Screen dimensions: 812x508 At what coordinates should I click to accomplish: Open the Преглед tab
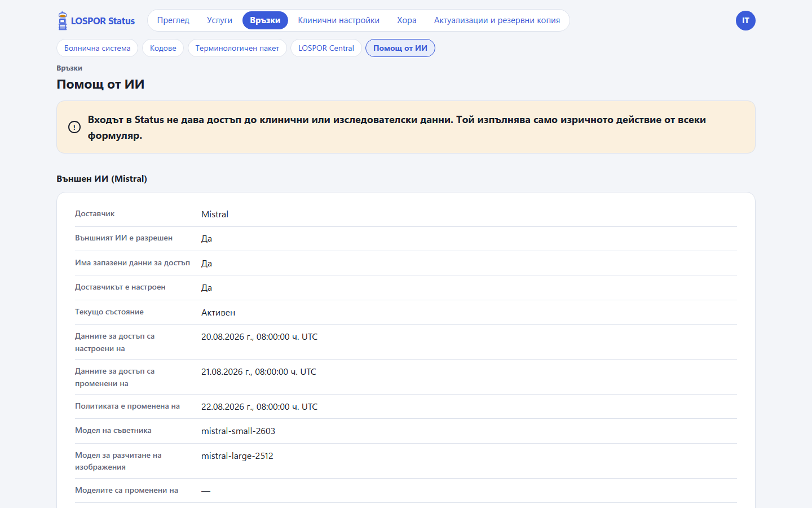173,20
